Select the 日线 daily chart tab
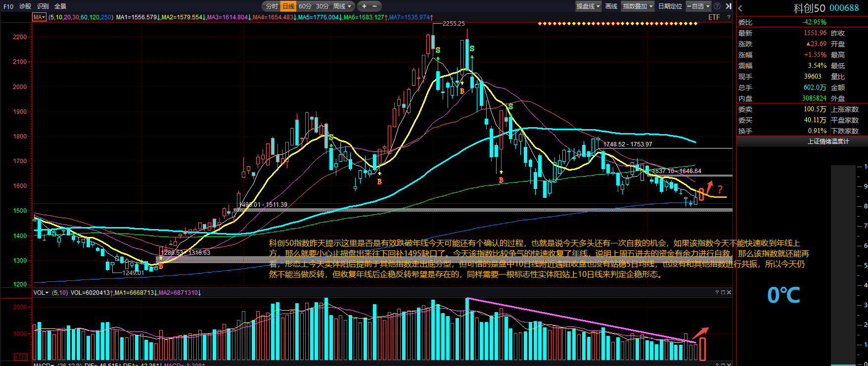The height and width of the screenshot is (366, 868). click(x=288, y=6)
